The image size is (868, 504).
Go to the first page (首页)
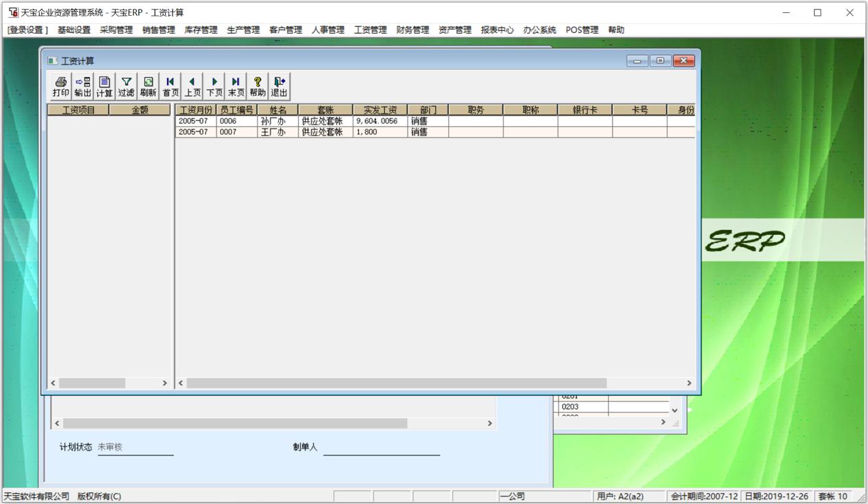click(x=170, y=86)
